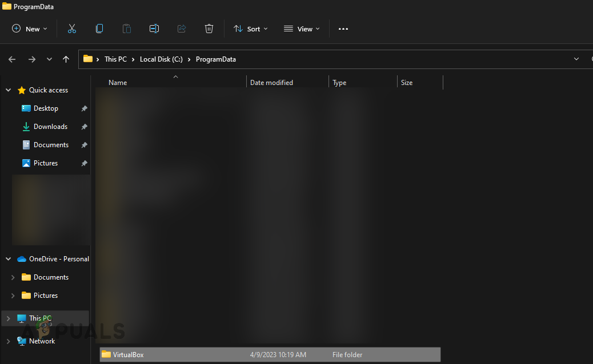The height and width of the screenshot is (364, 593).
Task: Open the New item menu
Action: (29, 29)
